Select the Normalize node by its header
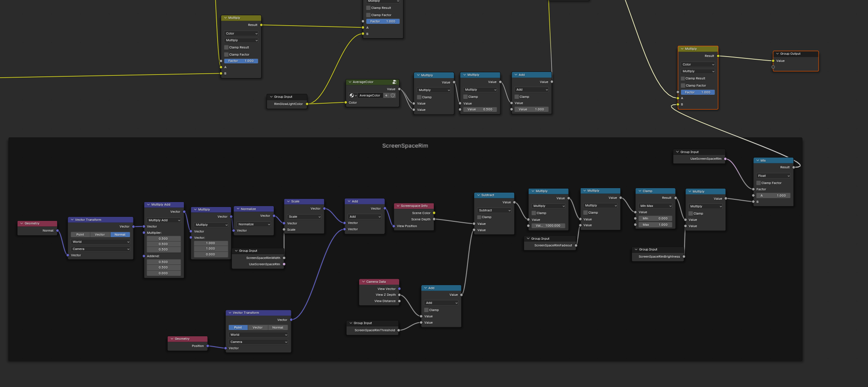Screen dimensions: 868x387 pyautogui.click(x=256, y=209)
